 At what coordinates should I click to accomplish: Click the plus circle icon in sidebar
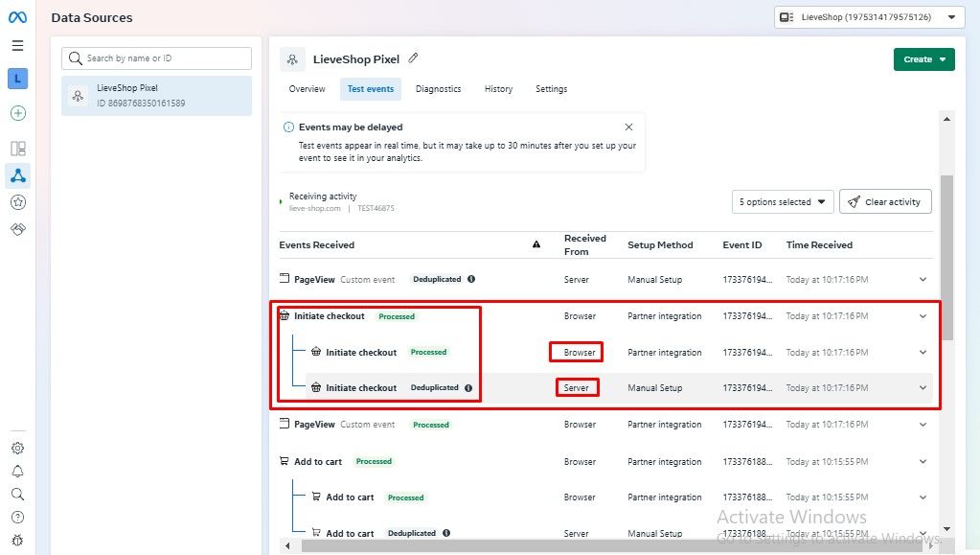(18, 113)
